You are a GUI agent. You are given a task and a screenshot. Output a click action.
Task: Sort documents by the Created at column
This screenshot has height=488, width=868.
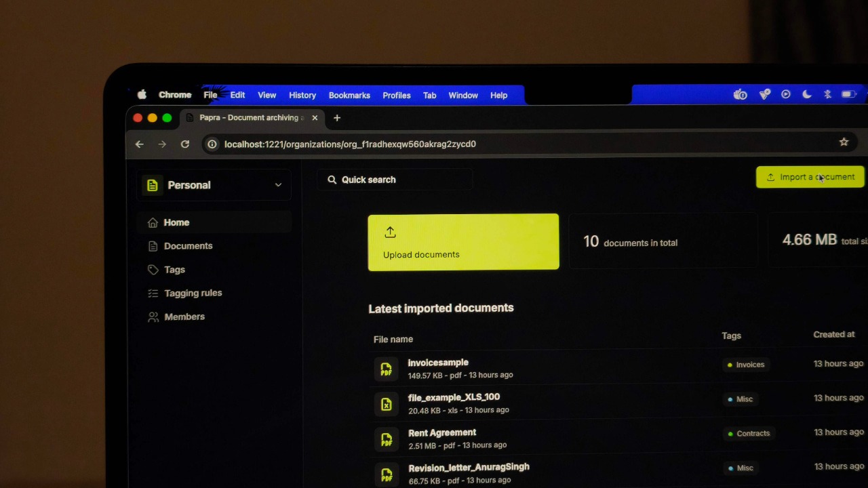pyautogui.click(x=834, y=334)
